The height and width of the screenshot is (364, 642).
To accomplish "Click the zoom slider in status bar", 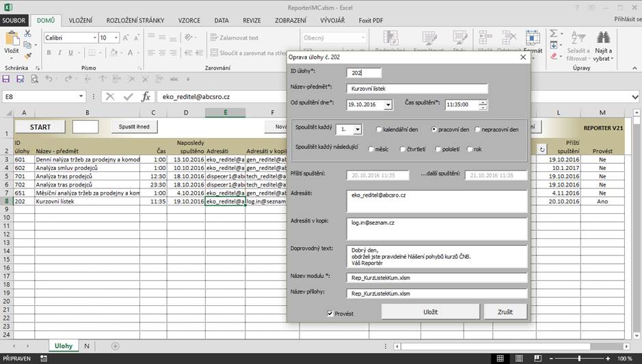I will (x=579, y=359).
